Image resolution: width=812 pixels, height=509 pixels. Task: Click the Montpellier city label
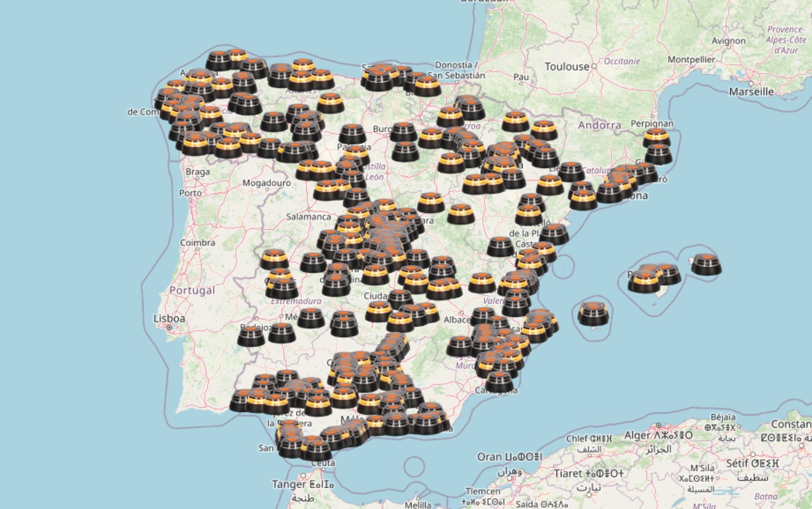coord(691,60)
